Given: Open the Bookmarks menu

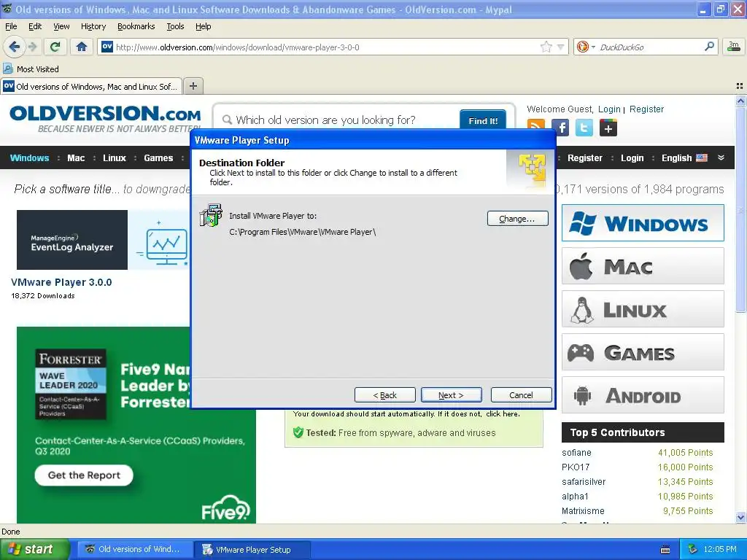Looking at the screenshot, I should point(136,26).
